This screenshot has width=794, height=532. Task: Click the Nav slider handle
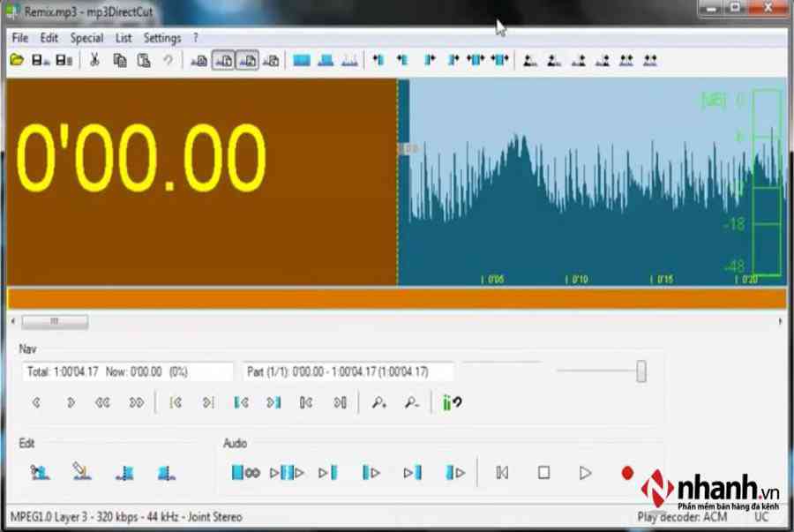pos(641,371)
